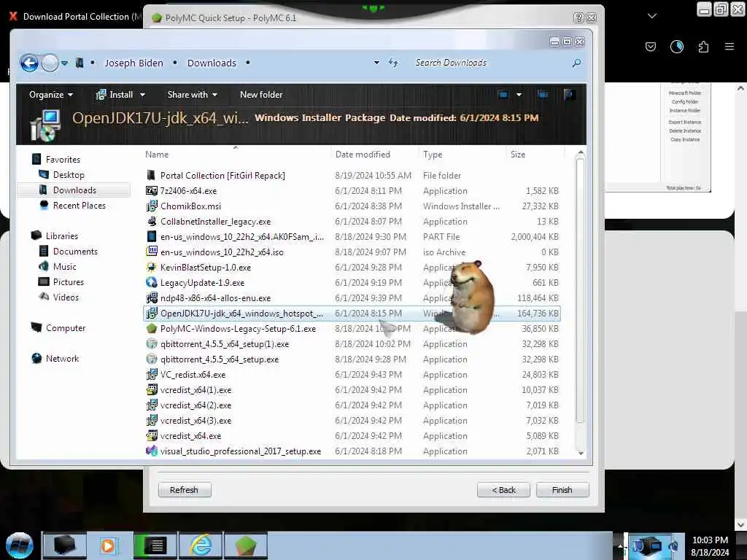Select the windows_10_22h2 PART file icon
Image resolution: width=747 pixels, height=560 pixels.
click(x=151, y=236)
